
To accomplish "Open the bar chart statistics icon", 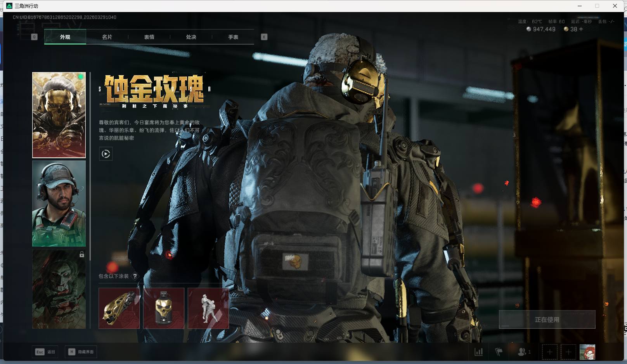I will pyautogui.click(x=479, y=352).
